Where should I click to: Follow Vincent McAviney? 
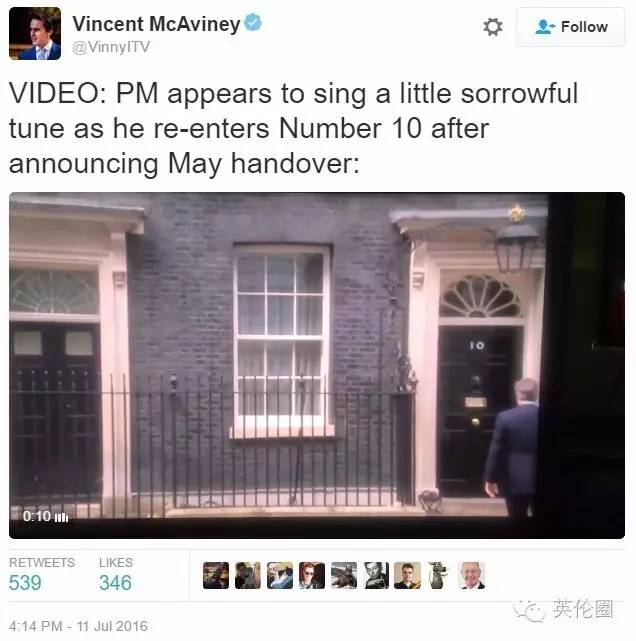coord(570,27)
